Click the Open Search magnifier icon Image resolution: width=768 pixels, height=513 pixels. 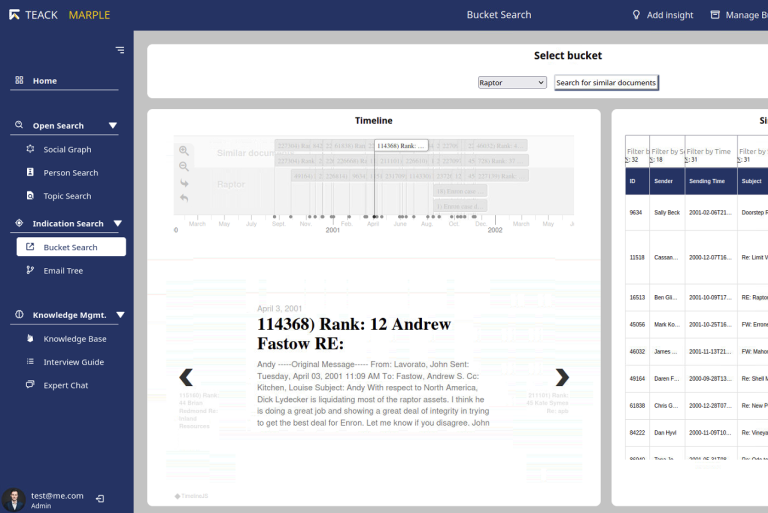[19, 125]
